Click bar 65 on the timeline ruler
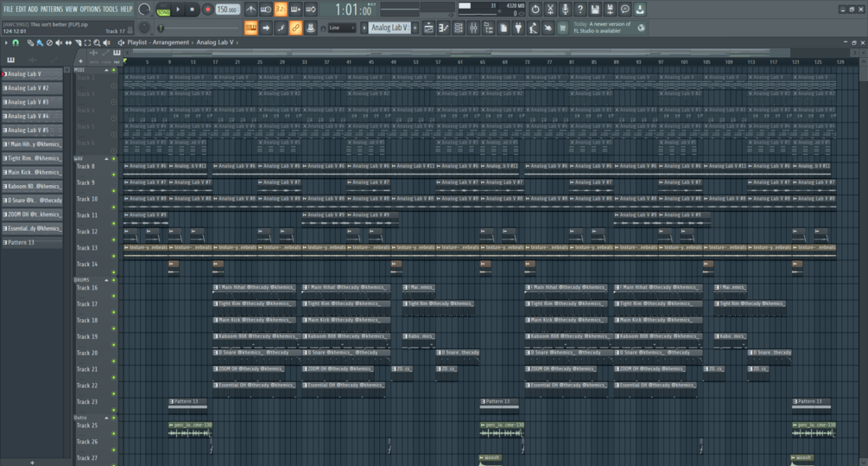The width and height of the screenshot is (868, 466). 482,62
